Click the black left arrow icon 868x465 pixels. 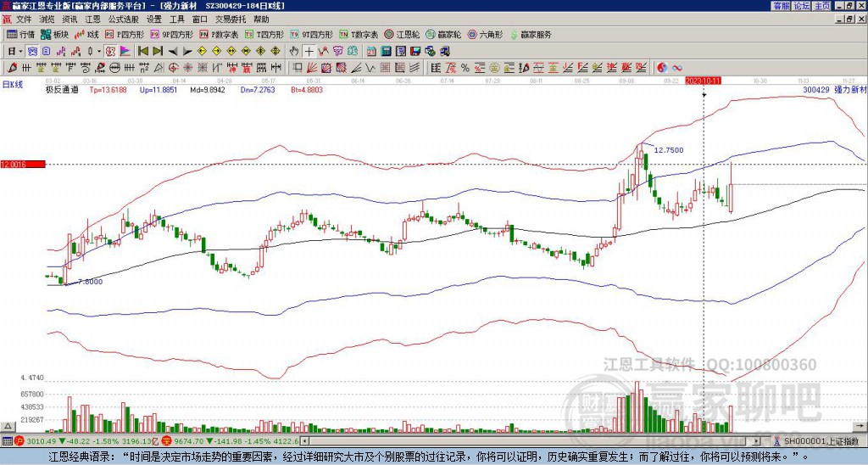coord(172,52)
